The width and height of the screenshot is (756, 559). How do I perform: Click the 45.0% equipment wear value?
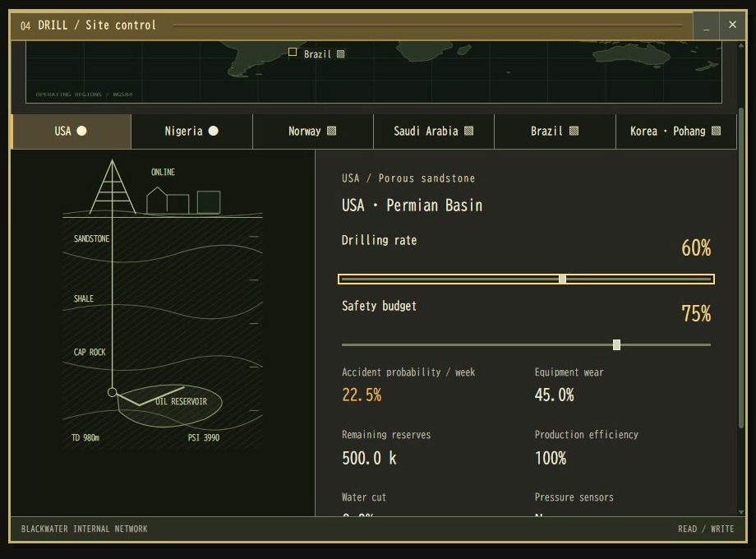(x=555, y=395)
